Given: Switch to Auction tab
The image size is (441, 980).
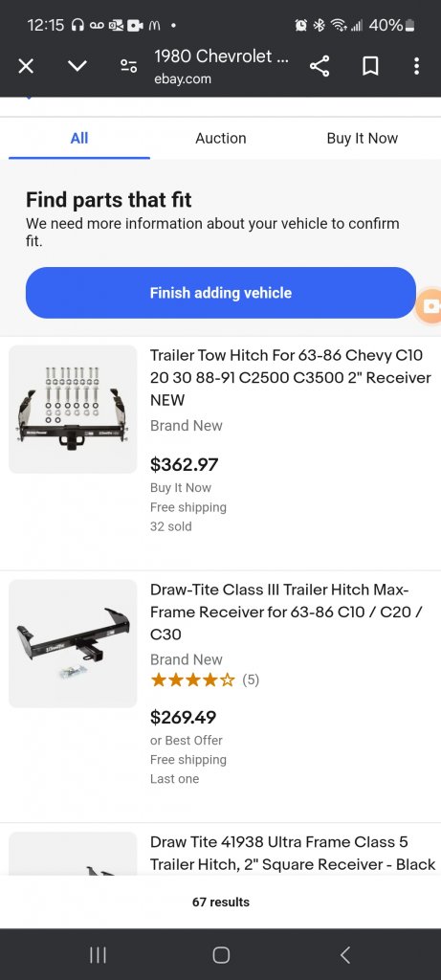Looking at the screenshot, I should 220,138.
